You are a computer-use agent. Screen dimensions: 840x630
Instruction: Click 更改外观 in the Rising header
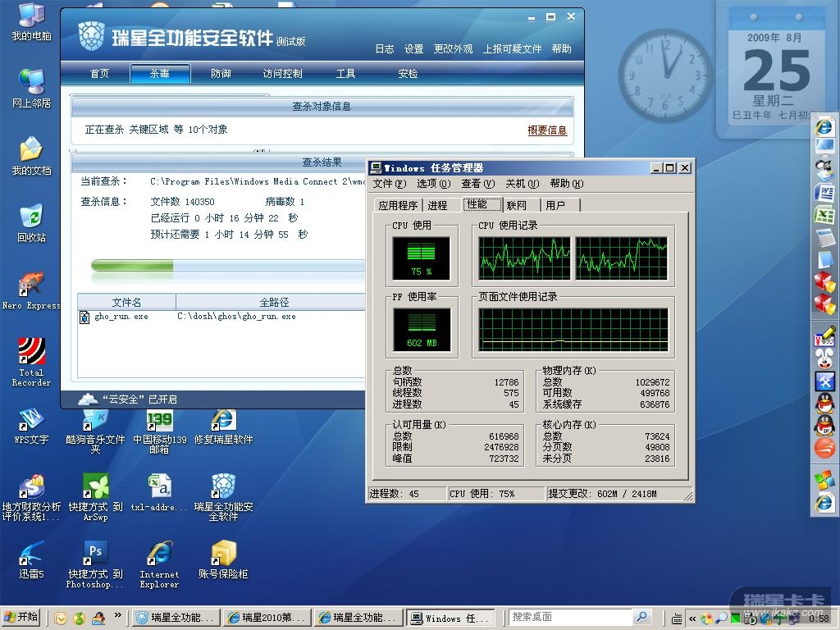tap(453, 48)
